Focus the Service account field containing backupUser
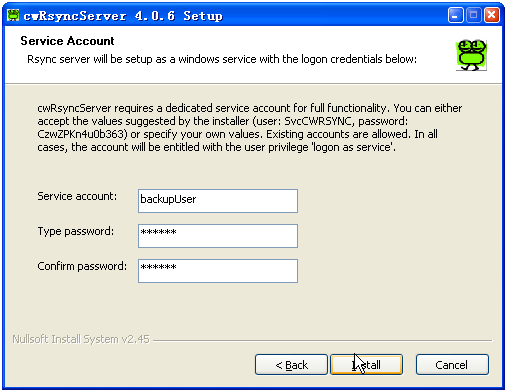This screenshot has height=392, width=507. 218,201
